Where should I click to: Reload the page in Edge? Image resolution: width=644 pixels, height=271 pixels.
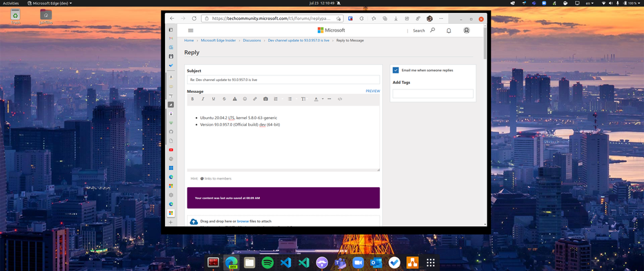tap(194, 19)
